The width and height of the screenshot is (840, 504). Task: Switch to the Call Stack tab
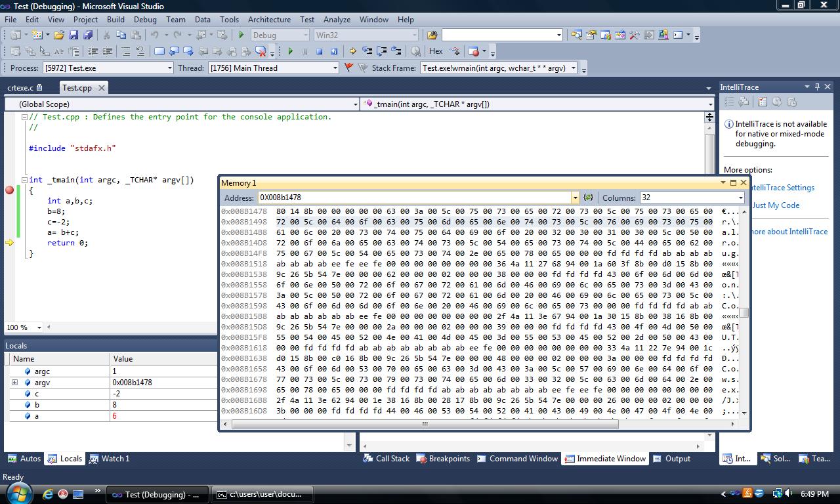387,459
